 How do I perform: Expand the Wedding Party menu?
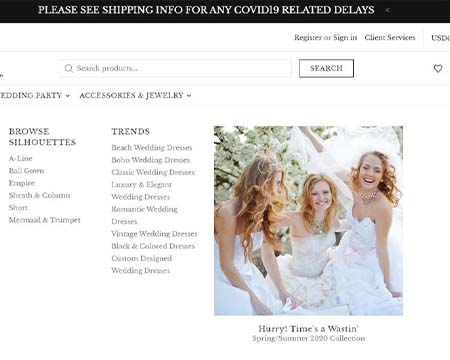[35, 95]
